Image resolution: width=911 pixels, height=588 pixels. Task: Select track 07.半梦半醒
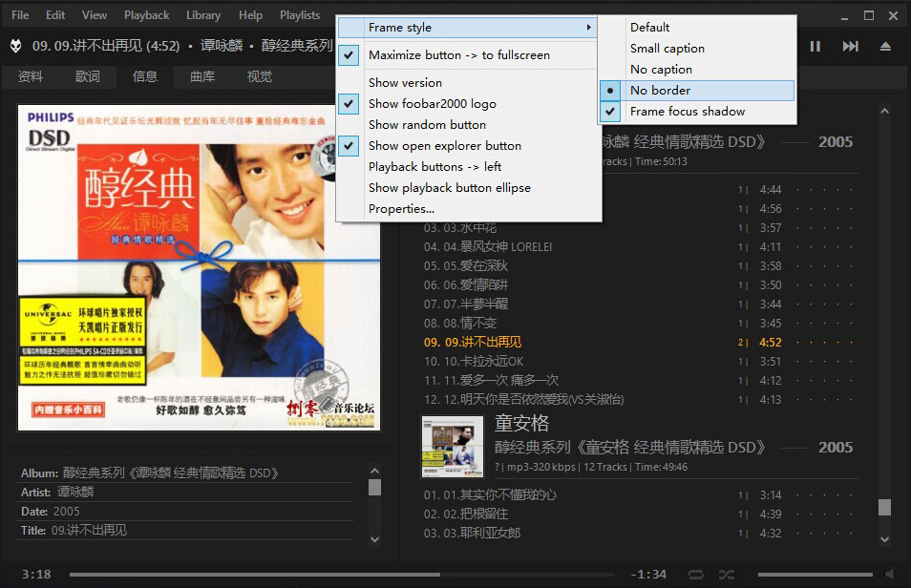(639, 304)
